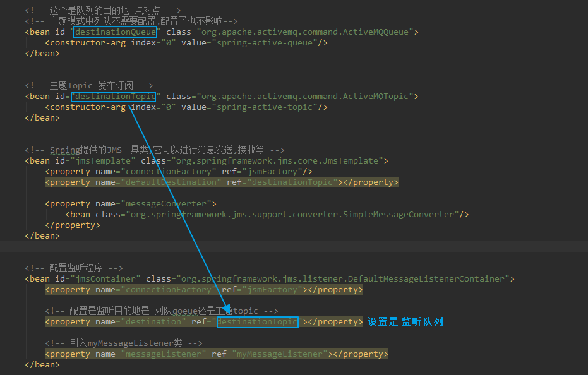Click the messageListener property name

(163, 354)
